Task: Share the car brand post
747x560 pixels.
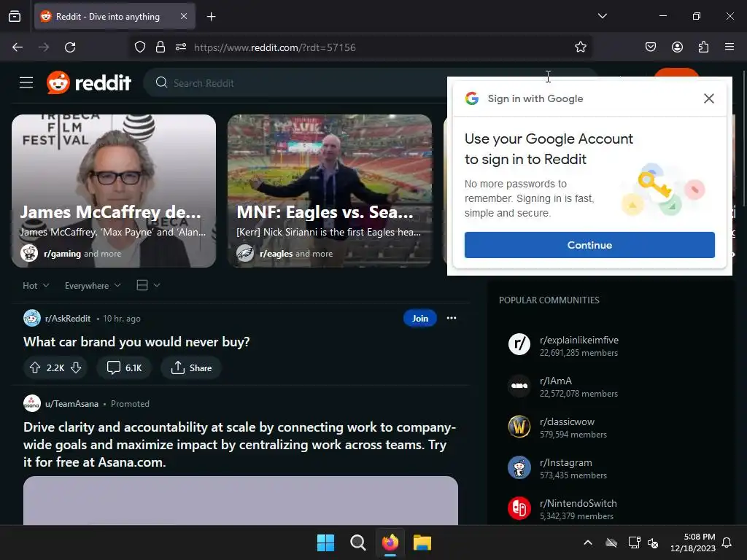Action: click(191, 367)
